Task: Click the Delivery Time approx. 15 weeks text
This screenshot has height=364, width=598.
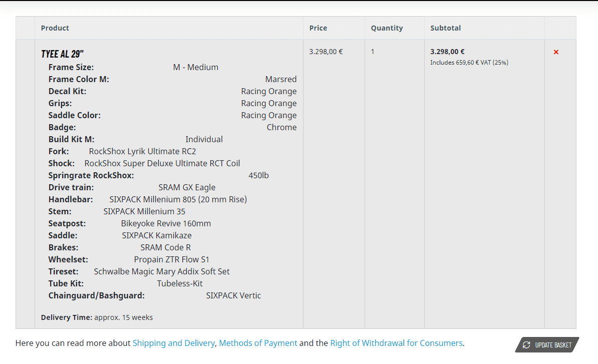Action: [97, 317]
